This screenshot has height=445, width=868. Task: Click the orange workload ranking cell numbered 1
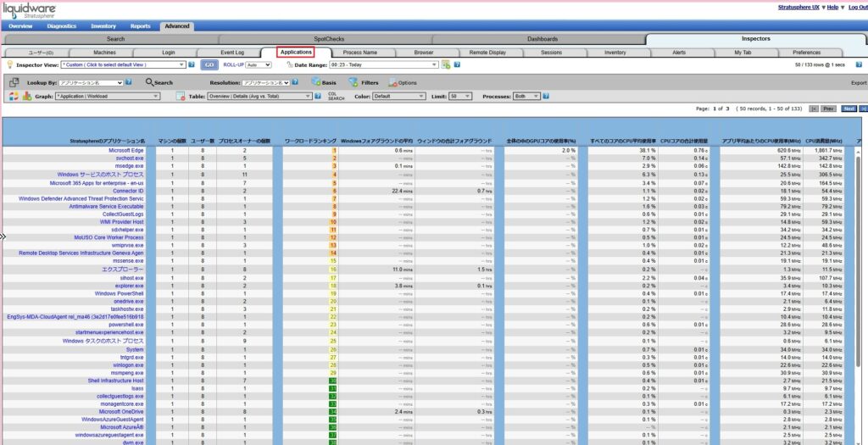[x=334, y=151]
